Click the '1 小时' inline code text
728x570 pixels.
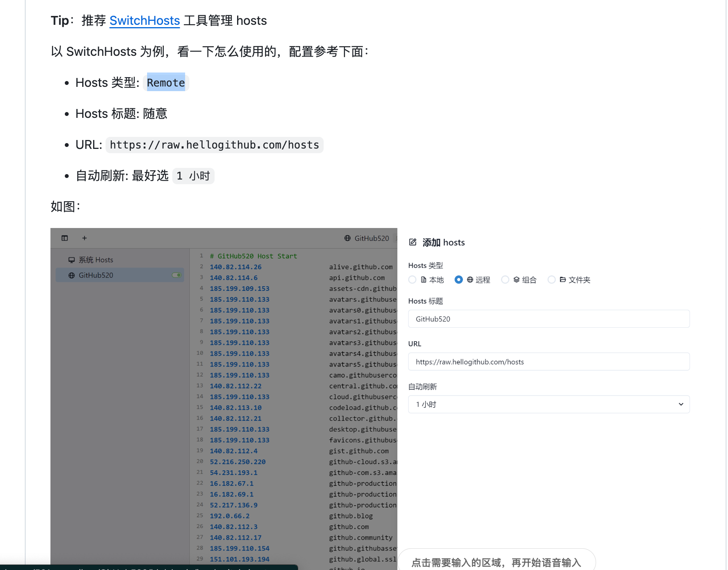pos(193,176)
